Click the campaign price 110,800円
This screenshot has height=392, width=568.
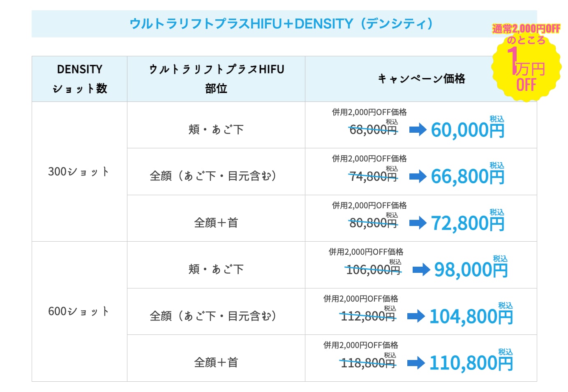tap(471, 363)
